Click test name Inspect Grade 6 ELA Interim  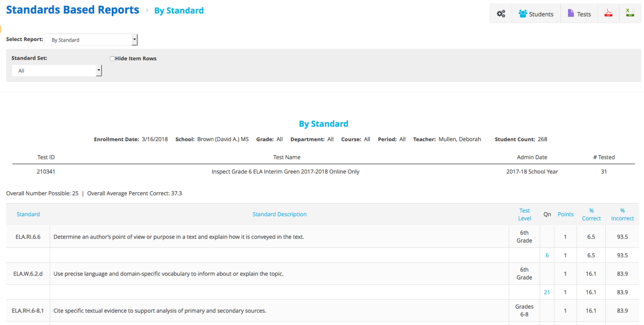(285, 171)
